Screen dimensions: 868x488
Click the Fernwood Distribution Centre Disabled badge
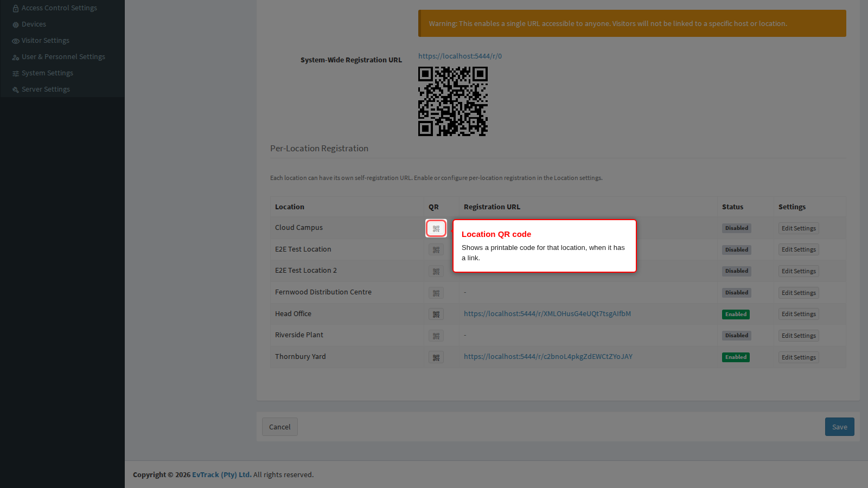click(x=737, y=293)
